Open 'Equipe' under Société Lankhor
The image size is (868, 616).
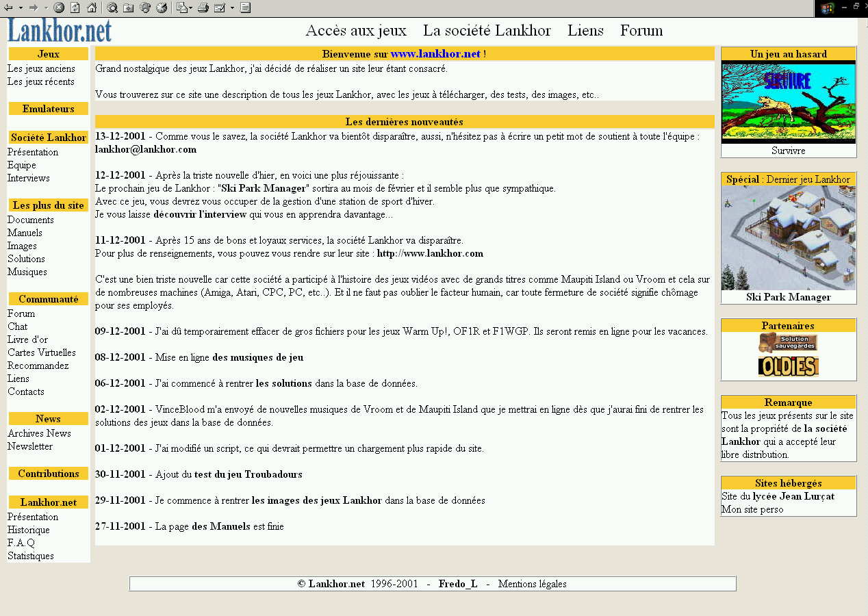(x=22, y=165)
